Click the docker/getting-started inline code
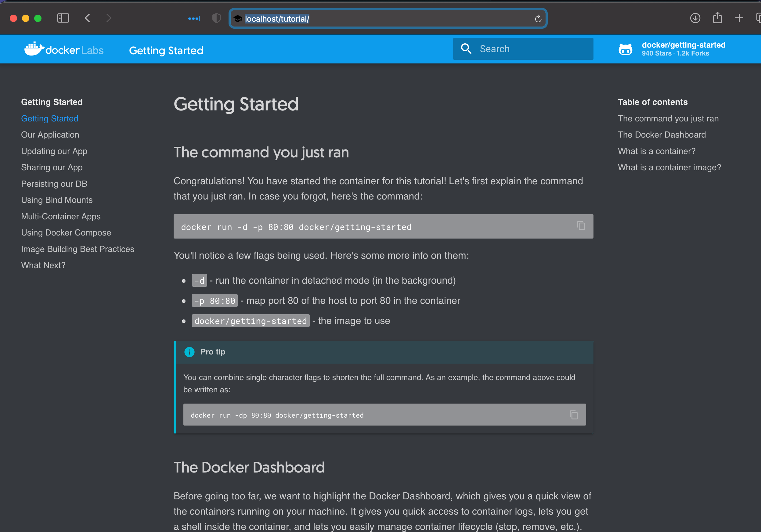 (x=251, y=321)
